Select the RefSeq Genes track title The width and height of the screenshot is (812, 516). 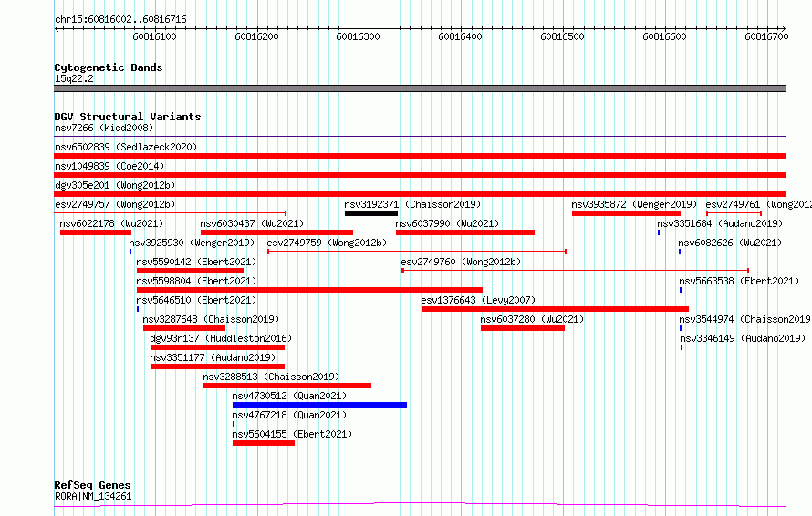click(93, 485)
